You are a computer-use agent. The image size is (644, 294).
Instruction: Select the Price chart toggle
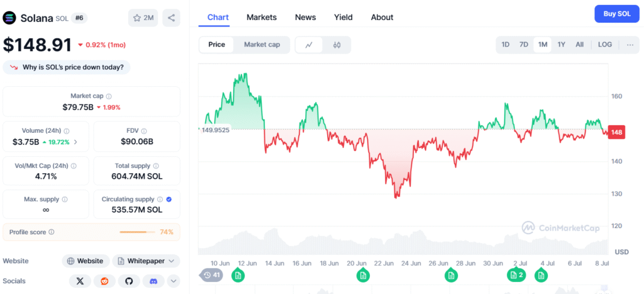point(217,45)
